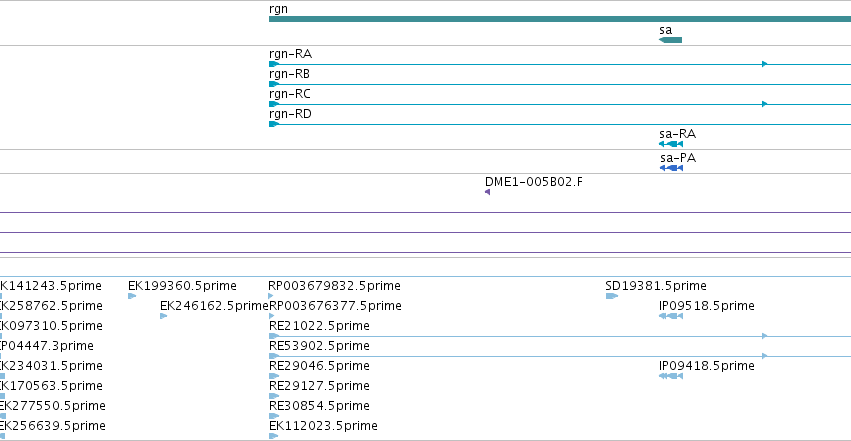Select the RE29127.5prime label

coord(319,386)
